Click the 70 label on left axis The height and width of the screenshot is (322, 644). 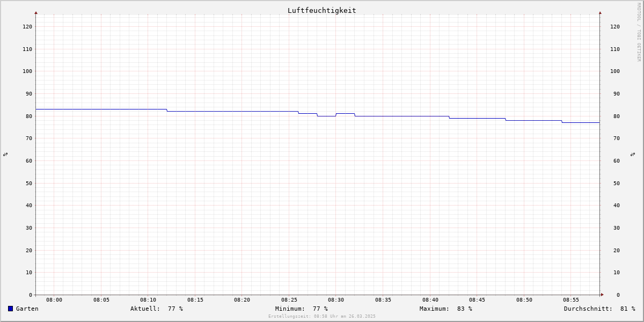click(29, 138)
